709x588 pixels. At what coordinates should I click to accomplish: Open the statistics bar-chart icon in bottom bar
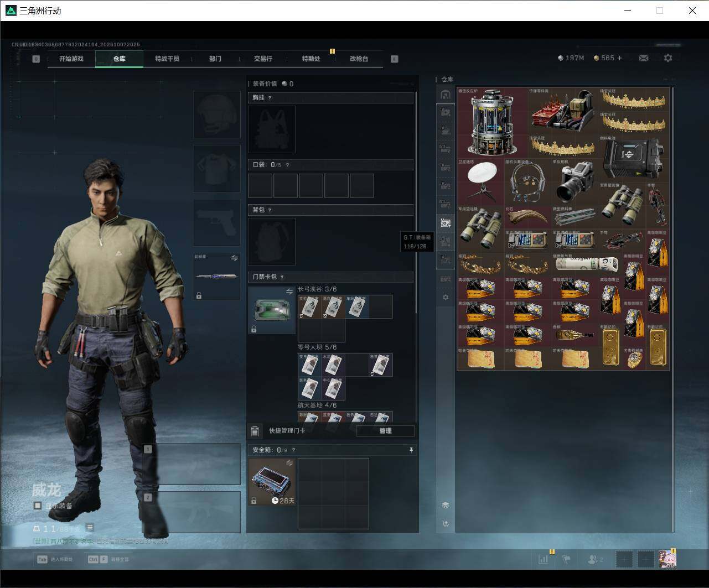pos(544,559)
